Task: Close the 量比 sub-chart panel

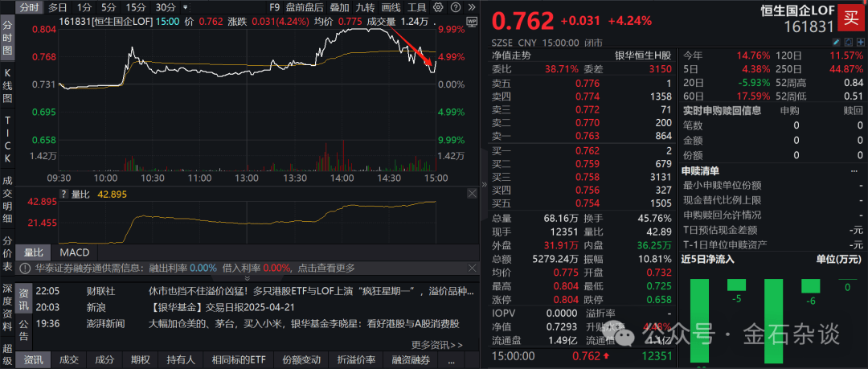Action: tap(472, 194)
